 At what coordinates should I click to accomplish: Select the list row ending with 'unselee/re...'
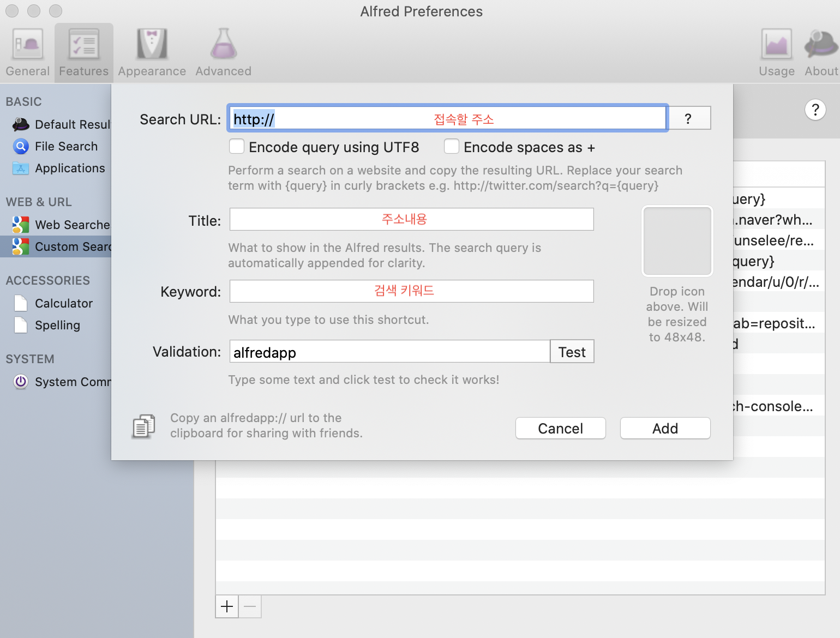click(x=778, y=240)
